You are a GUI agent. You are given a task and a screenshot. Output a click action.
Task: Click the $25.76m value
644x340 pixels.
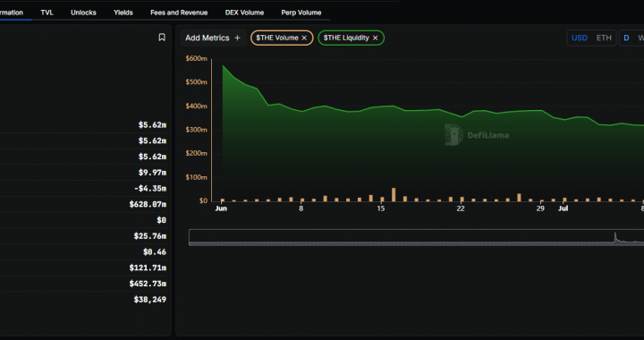(x=150, y=236)
